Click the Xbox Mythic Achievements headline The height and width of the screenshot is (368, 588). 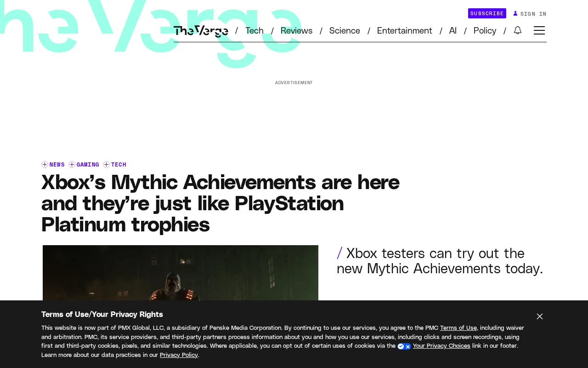[x=220, y=203]
